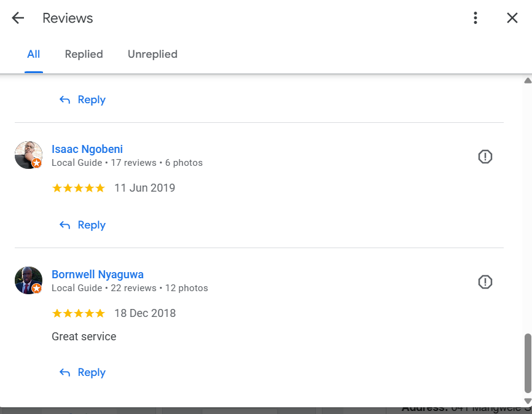Open Bornwell Nyaguwa's reviewer profile link

click(x=98, y=275)
